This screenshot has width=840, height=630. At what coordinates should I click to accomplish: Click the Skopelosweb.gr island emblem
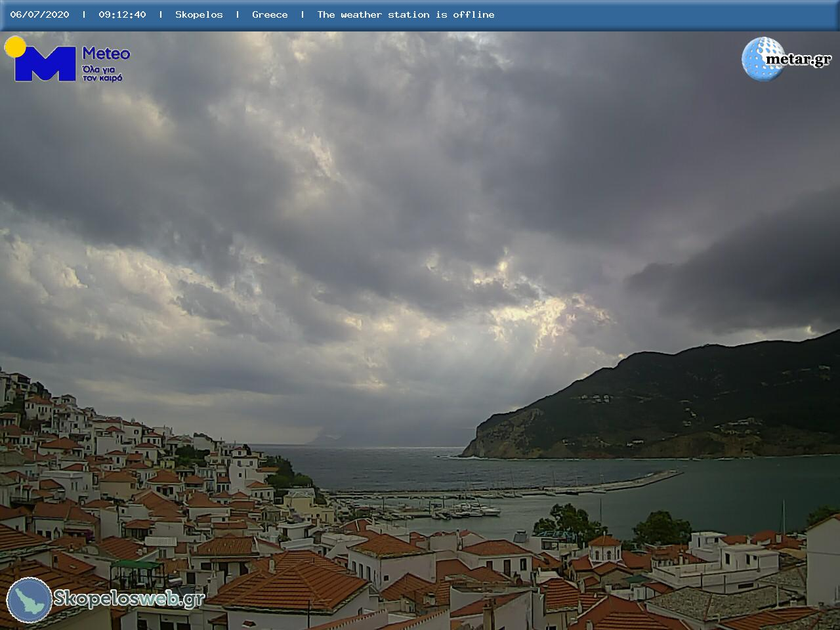[x=29, y=600]
